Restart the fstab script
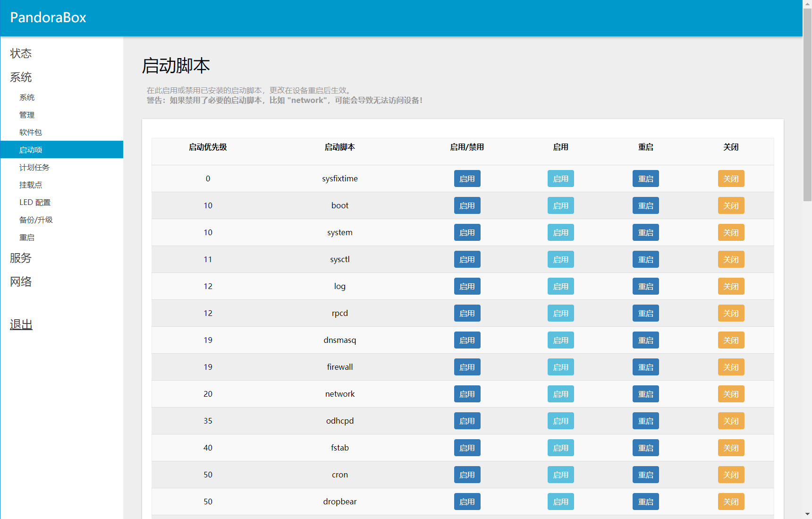812x519 pixels. point(645,448)
